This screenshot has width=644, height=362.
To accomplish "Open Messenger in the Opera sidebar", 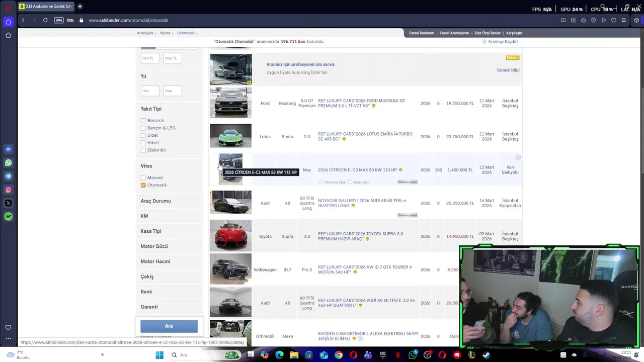I will pos(8,149).
